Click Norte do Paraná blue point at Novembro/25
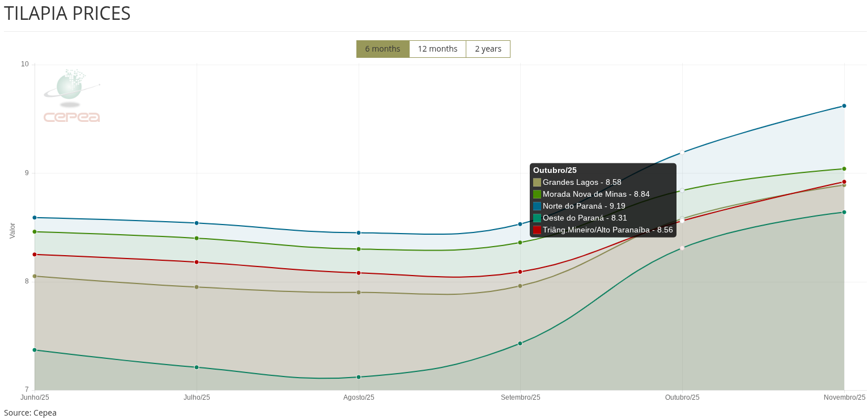This screenshot has height=419, width=868. point(844,106)
